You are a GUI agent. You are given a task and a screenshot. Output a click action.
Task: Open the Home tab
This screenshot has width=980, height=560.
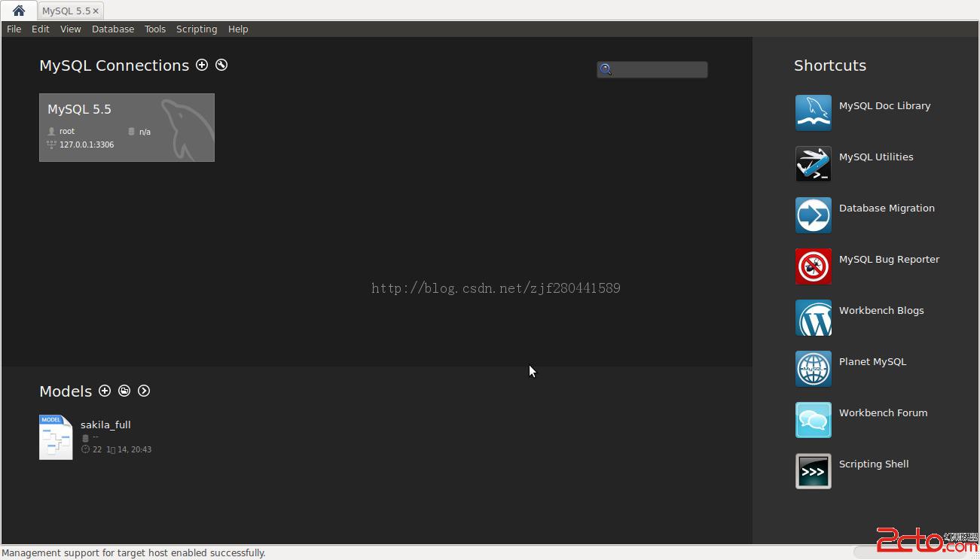[x=18, y=11]
